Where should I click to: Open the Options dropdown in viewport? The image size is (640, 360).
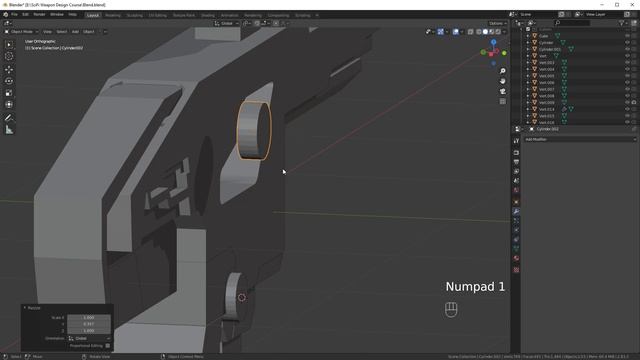[497, 23]
